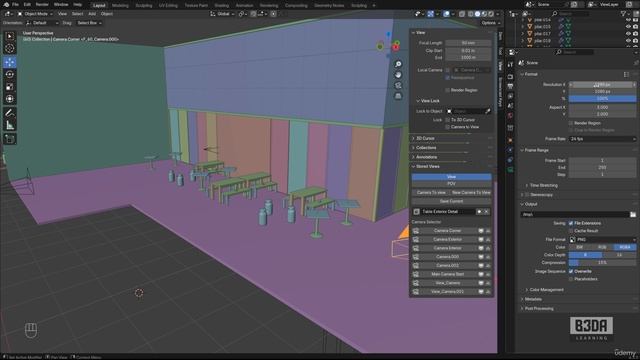Viewport: 640px width, 360px height.
Task: Click the outliner filter funnel icon
Action: click(624, 14)
